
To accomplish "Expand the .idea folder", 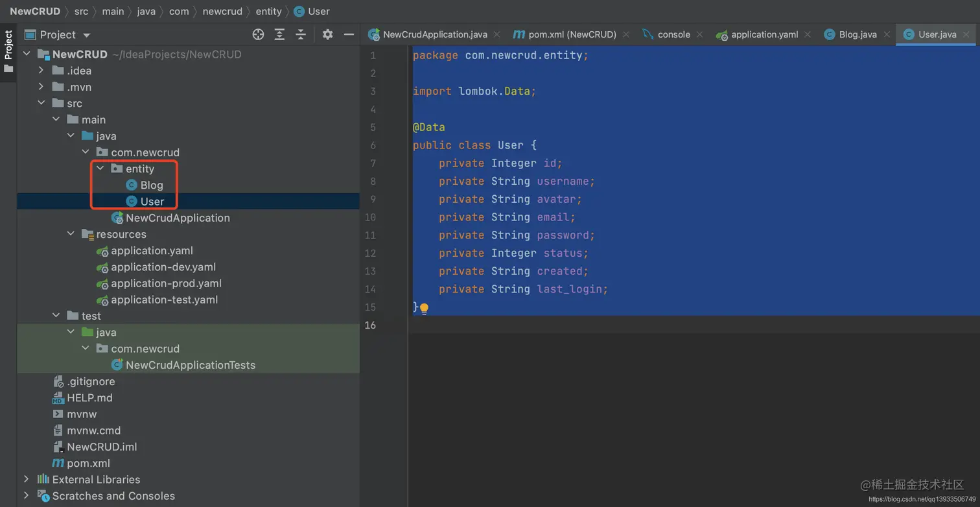I will point(41,71).
